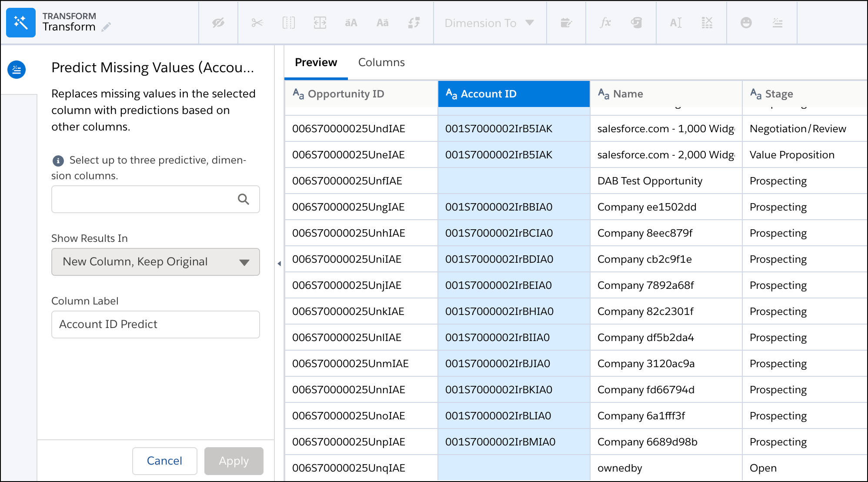The width and height of the screenshot is (868, 482).
Task: Click the Cancel button
Action: point(164,461)
